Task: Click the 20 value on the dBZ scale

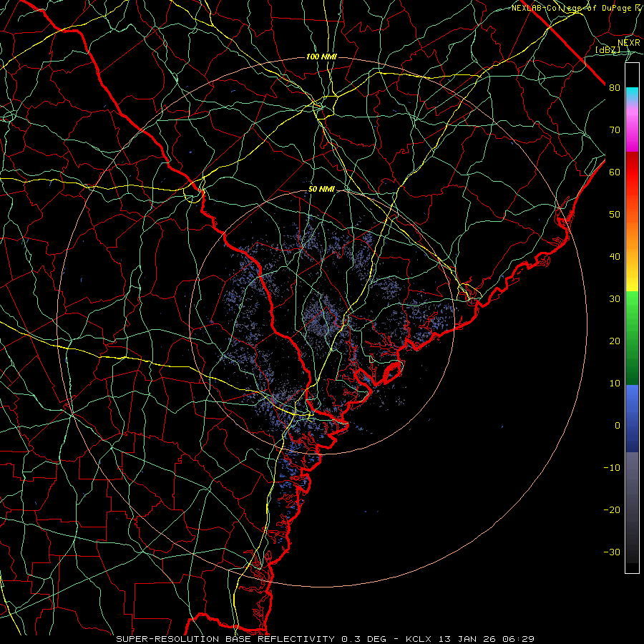Action: click(x=615, y=341)
